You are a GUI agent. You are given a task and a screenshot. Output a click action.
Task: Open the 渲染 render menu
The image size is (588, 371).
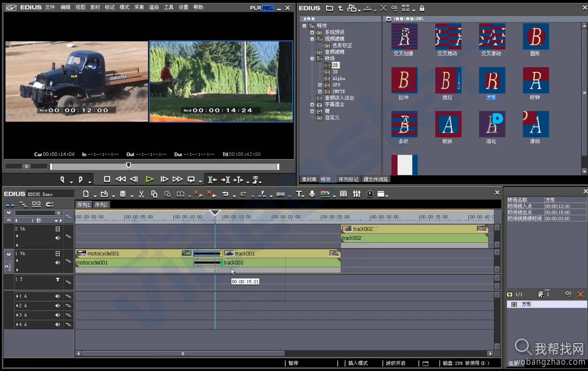pyautogui.click(x=154, y=7)
